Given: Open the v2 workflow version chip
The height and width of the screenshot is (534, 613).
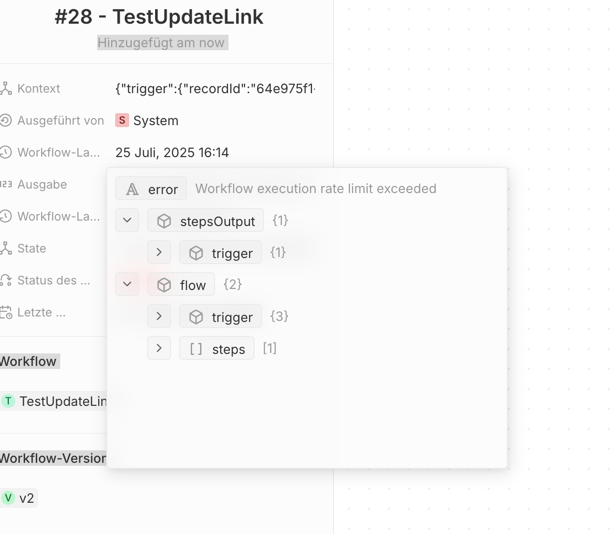Looking at the screenshot, I should pos(18,498).
